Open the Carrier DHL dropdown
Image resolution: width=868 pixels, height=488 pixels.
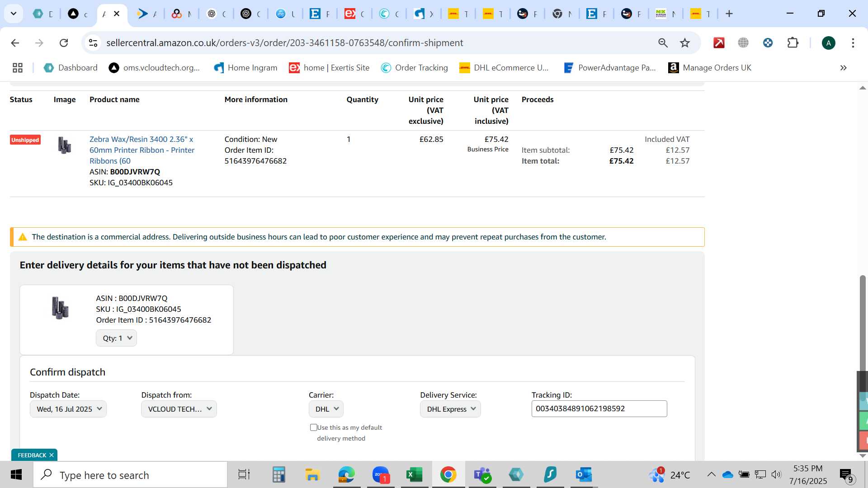(x=326, y=409)
